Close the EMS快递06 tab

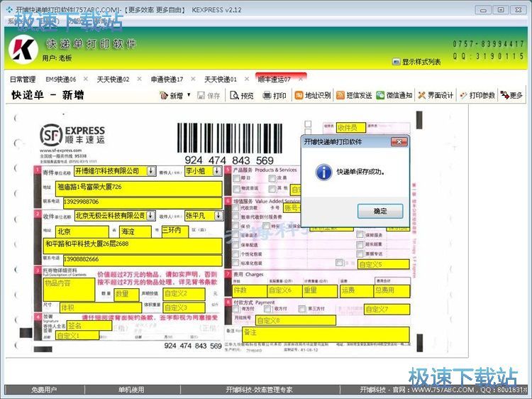coord(86,79)
